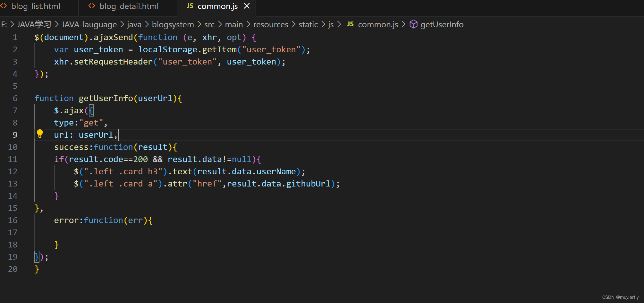Open the JAVA学习 breadcrumb folder
The image size is (644, 303).
(x=34, y=25)
